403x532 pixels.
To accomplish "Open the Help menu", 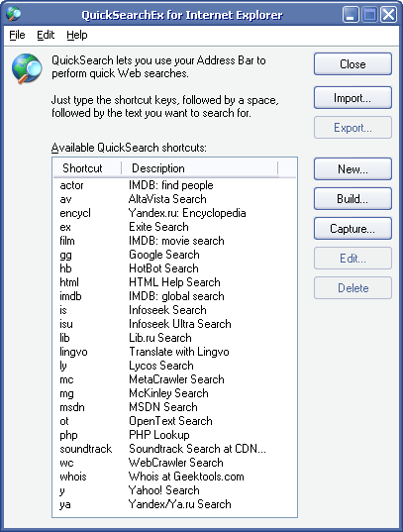I will [x=77, y=35].
